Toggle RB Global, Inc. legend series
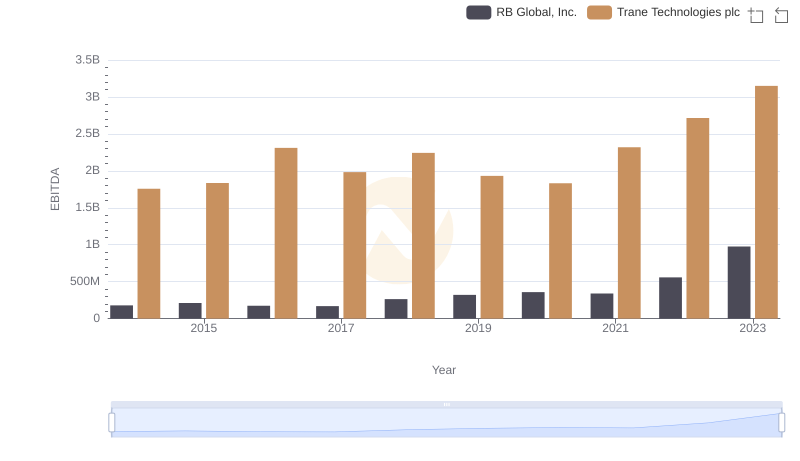Viewport: 800px width, 461px height. point(521,12)
